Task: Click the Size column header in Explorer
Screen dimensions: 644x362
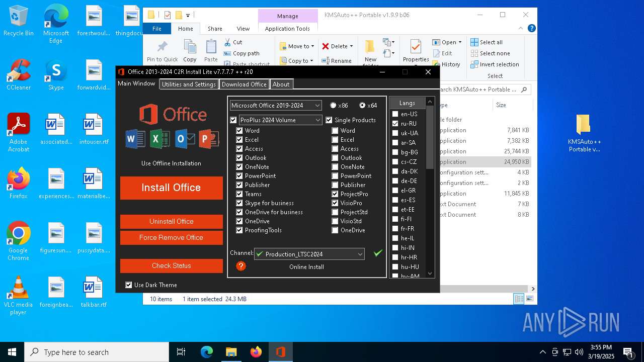Action: click(x=513, y=105)
